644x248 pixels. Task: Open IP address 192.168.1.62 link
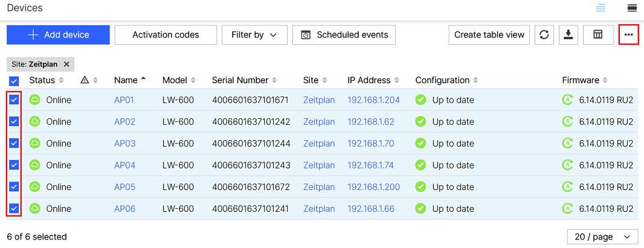[x=370, y=122]
